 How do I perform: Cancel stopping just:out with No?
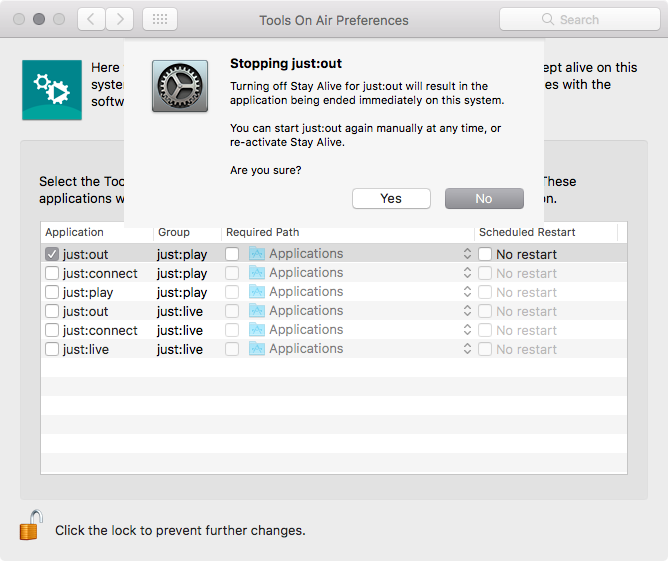(484, 199)
